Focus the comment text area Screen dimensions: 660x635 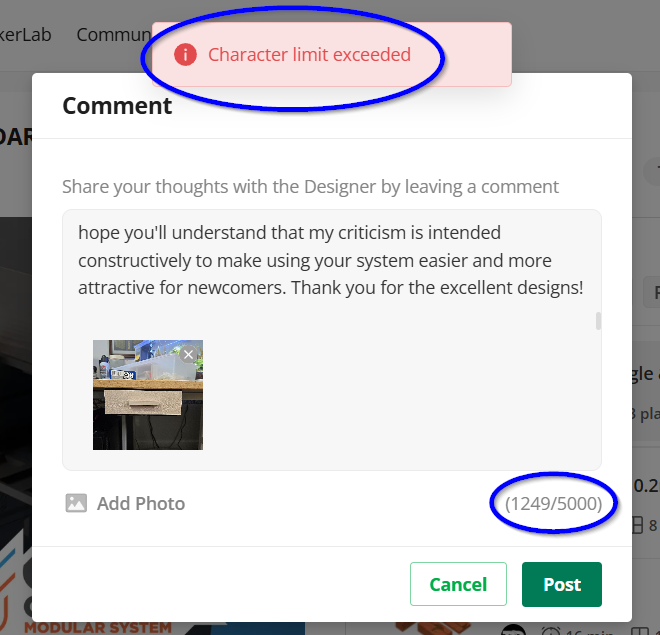coord(332,340)
